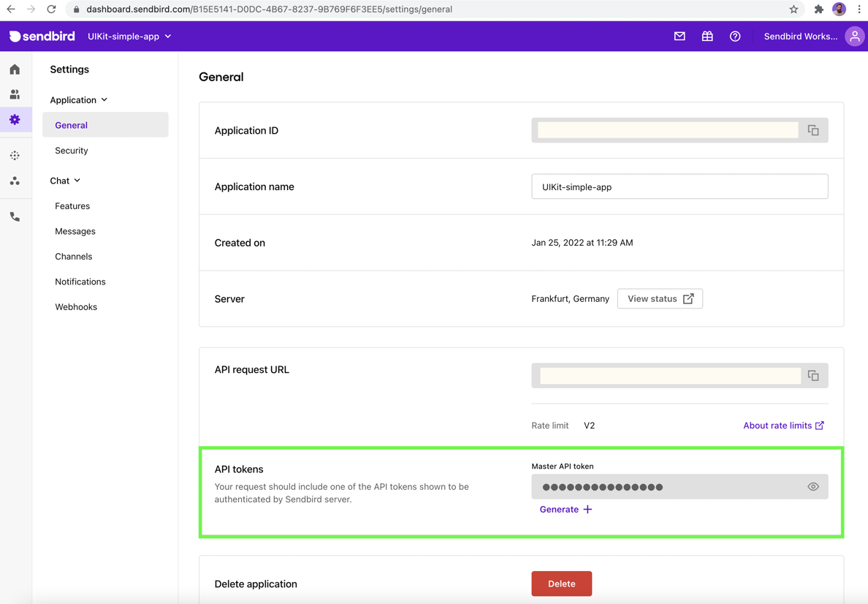
Task: Click the 'V2' rate limit value
Action: coord(589,426)
